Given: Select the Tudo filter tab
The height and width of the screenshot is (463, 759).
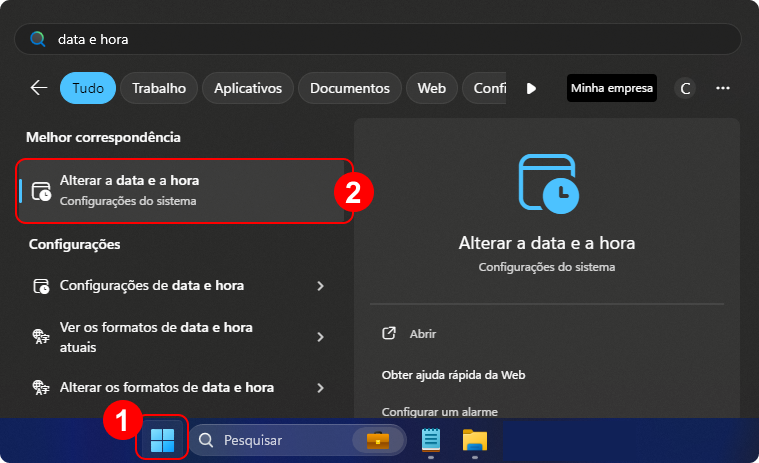Looking at the screenshot, I should tap(88, 88).
